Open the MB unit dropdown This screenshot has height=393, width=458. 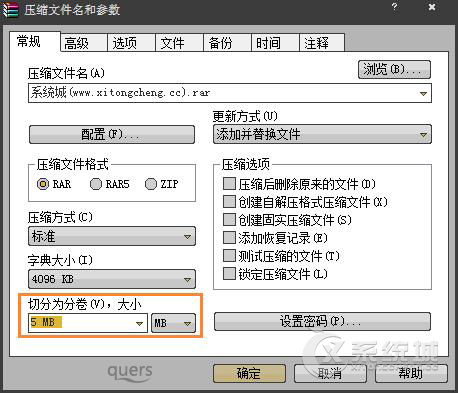click(x=173, y=323)
